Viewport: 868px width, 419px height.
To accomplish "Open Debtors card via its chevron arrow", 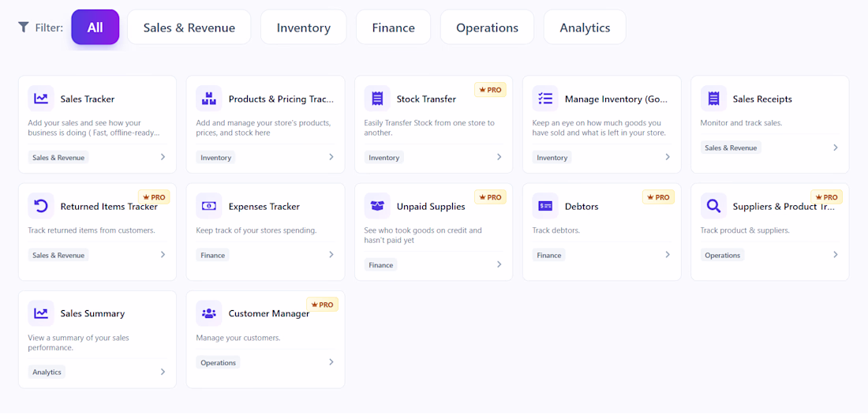I will [668, 255].
